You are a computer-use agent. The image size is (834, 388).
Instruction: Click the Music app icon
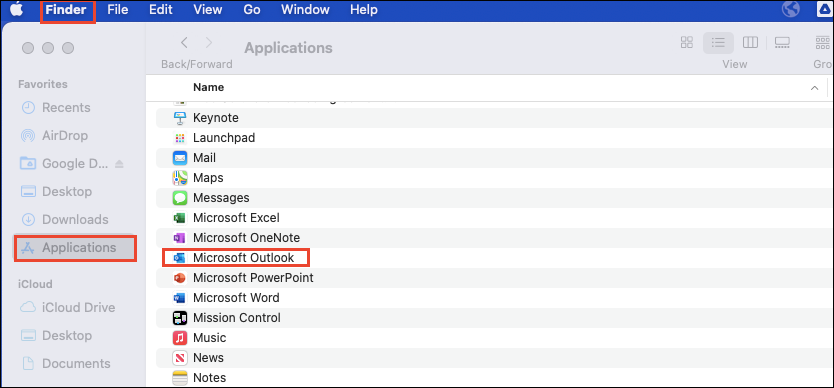click(180, 338)
